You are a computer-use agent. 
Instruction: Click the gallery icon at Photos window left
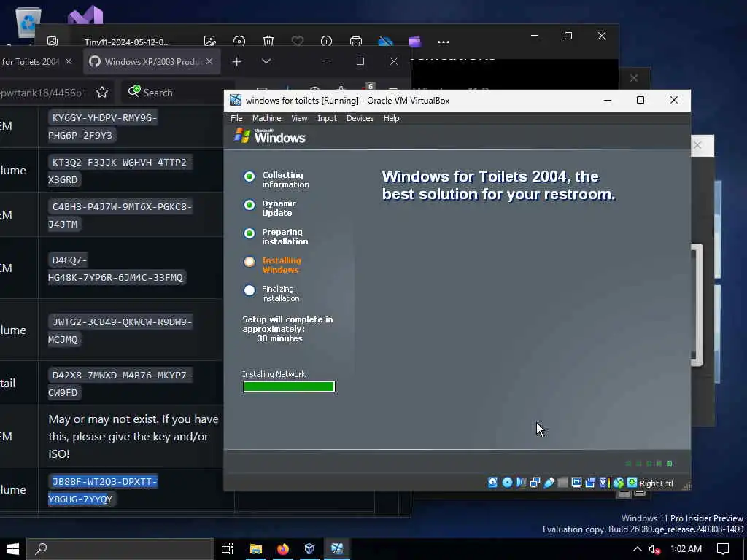[x=53, y=42]
